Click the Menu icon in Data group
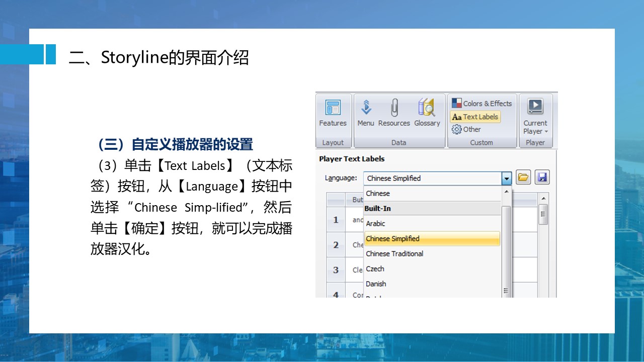This screenshot has height=362, width=644. (x=366, y=113)
